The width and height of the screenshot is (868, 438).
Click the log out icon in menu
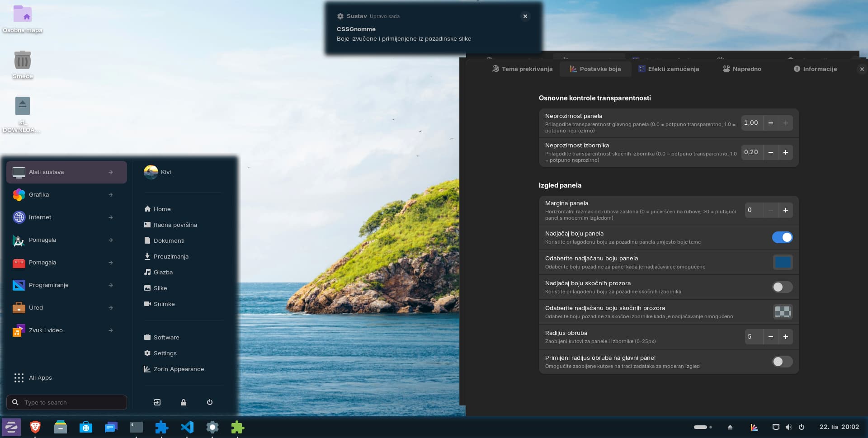pos(157,402)
